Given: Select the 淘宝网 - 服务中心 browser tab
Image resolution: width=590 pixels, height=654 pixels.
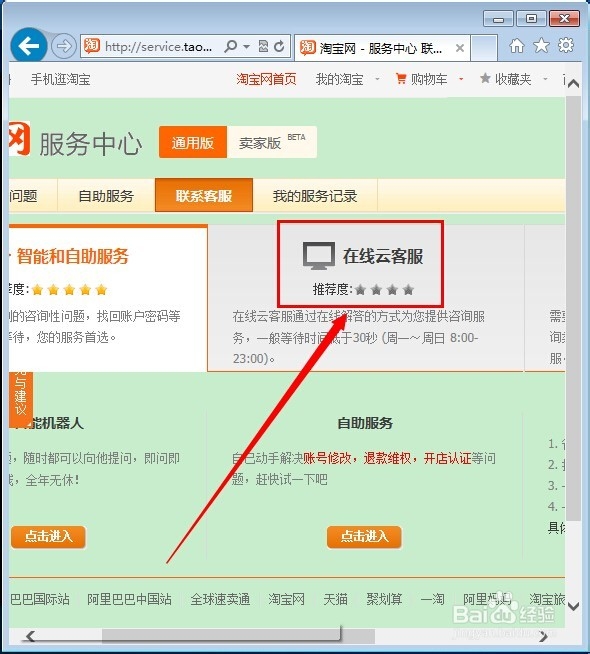Looking at the screenshot, I should (382, 48).
